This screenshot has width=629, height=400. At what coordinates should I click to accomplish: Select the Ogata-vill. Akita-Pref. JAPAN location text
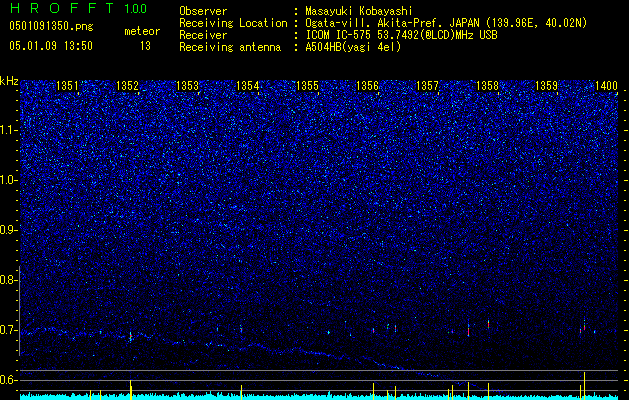446,23
